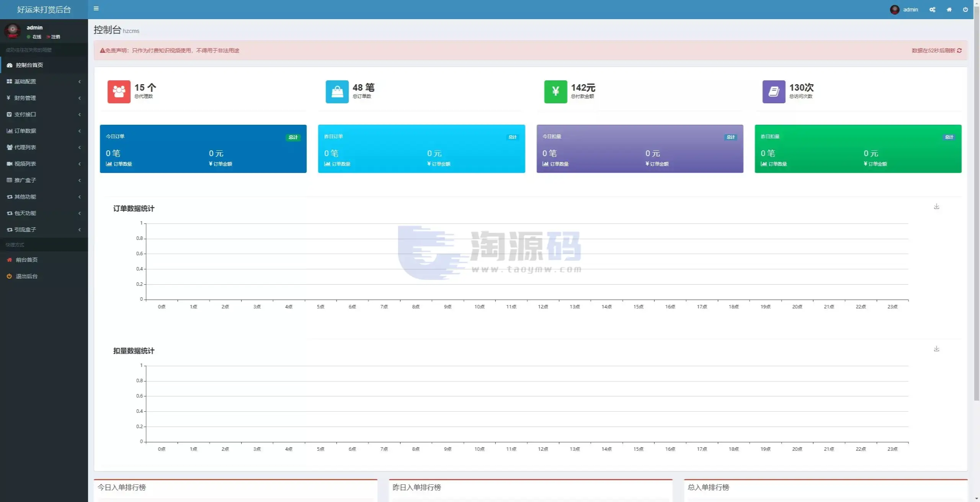Open 财务管理 sidebar menu

point(44,98)
